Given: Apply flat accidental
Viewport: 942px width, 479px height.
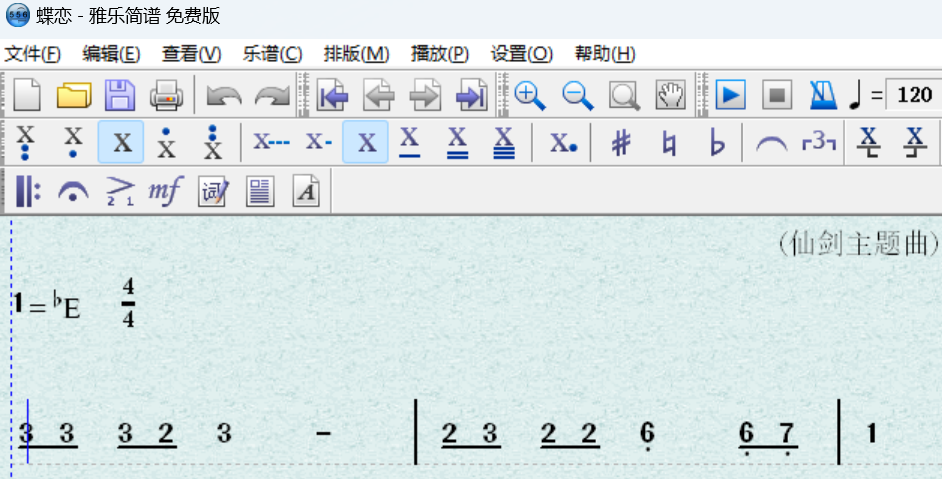Looking at the screenshot, I should 717,144.
